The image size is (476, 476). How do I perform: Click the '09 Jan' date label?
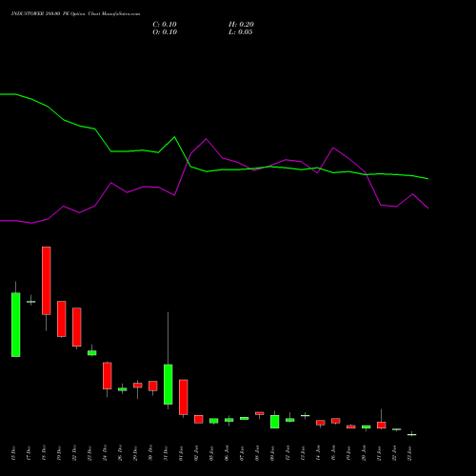[272, 453]
